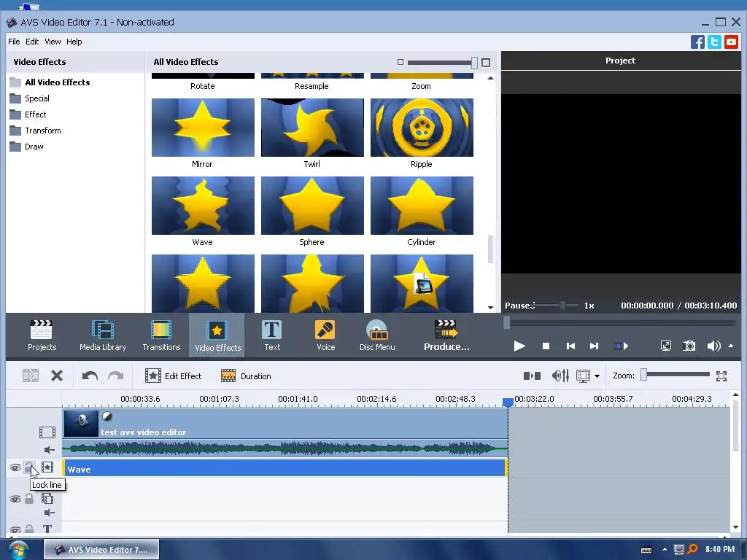
Task: Select the Video Effects button
Action: coord(217,335)
